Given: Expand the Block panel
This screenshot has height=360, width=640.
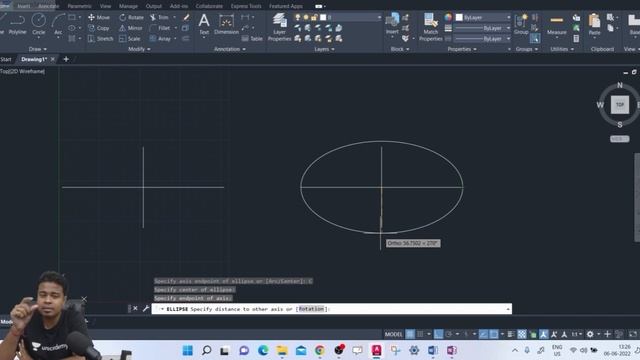Looking at the screenshot, I should [400, 49].
